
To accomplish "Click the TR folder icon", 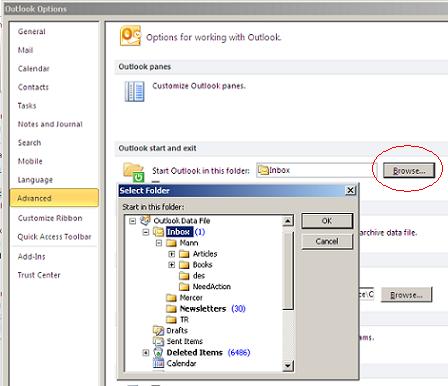I will tap(171, 320).
